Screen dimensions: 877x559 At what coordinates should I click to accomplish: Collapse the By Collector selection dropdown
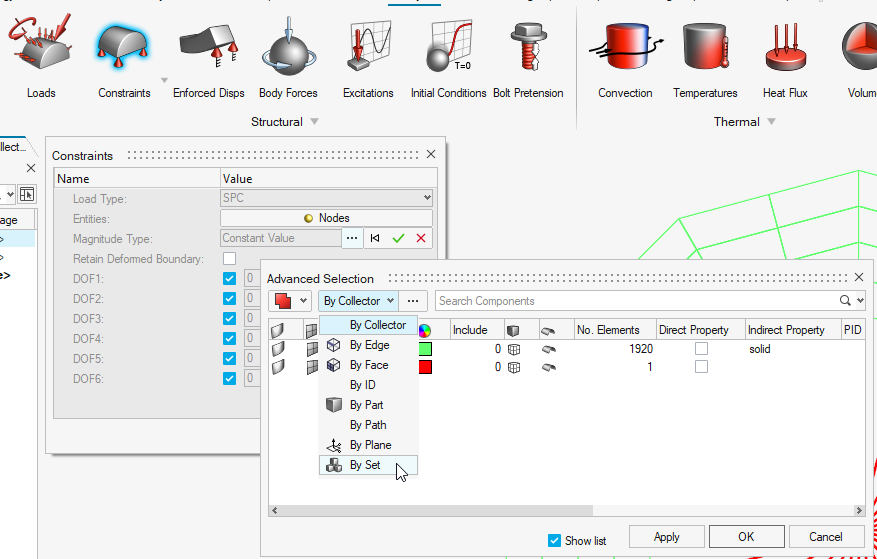pos(358,301)
